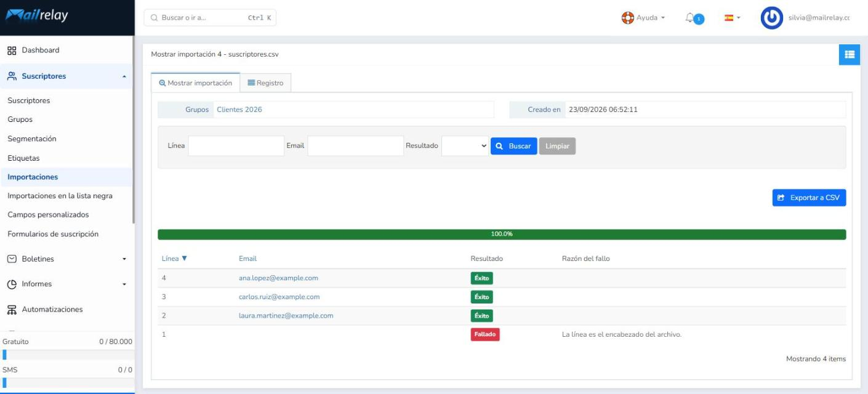Click the Éxito badge for carlos.ruiz
Image resolution: width=868 pixels, height=394 pixels.
pyautogui.click(x=482, y=297)
